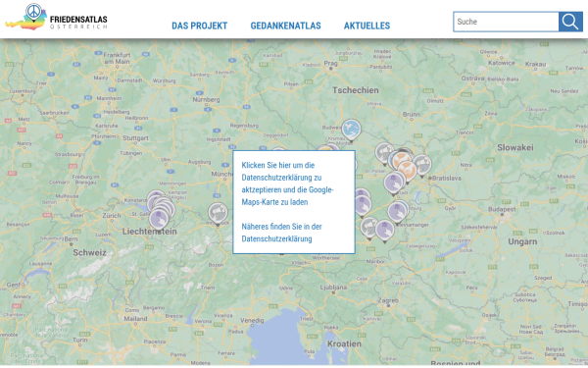Viewport: 588px width, 368px height.
Task: Select the megaphone marker north of St. Pölten
Action: [384, 153]
